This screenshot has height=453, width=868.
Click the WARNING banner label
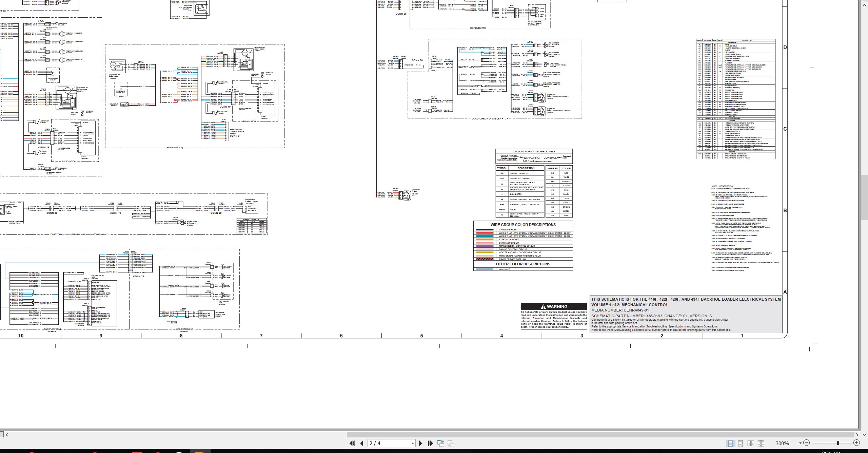[554, 306]
